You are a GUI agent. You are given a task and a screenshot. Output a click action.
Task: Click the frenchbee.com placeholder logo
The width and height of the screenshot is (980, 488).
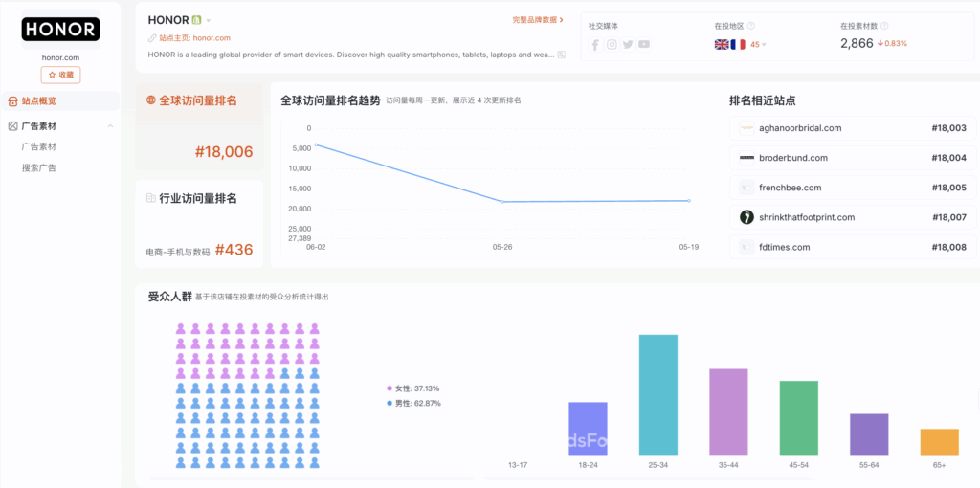pos(746,188)
